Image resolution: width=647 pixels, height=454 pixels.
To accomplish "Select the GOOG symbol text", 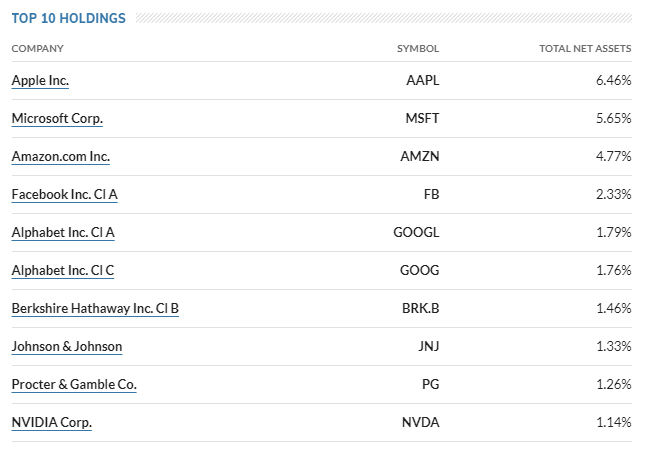I will pos(419,270).
